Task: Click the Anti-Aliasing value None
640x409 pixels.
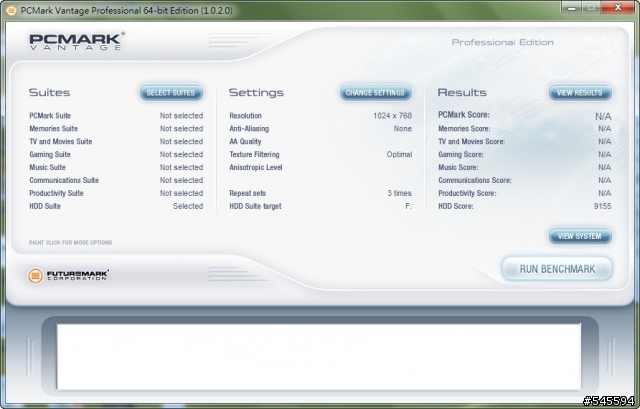Action: (402, 129)
